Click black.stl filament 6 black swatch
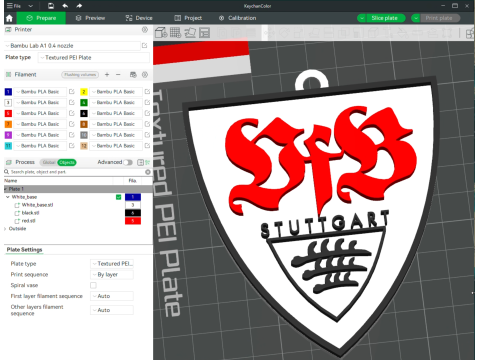 click(x=133, y=213)
